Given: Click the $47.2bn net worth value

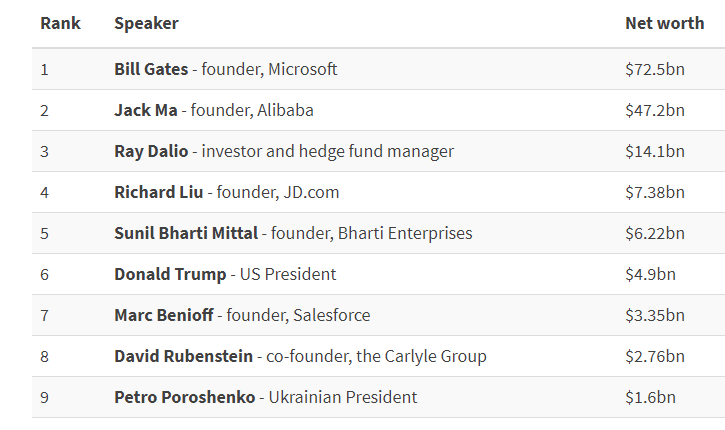Looking at the screenshot, I should click(x=655, y=110).
